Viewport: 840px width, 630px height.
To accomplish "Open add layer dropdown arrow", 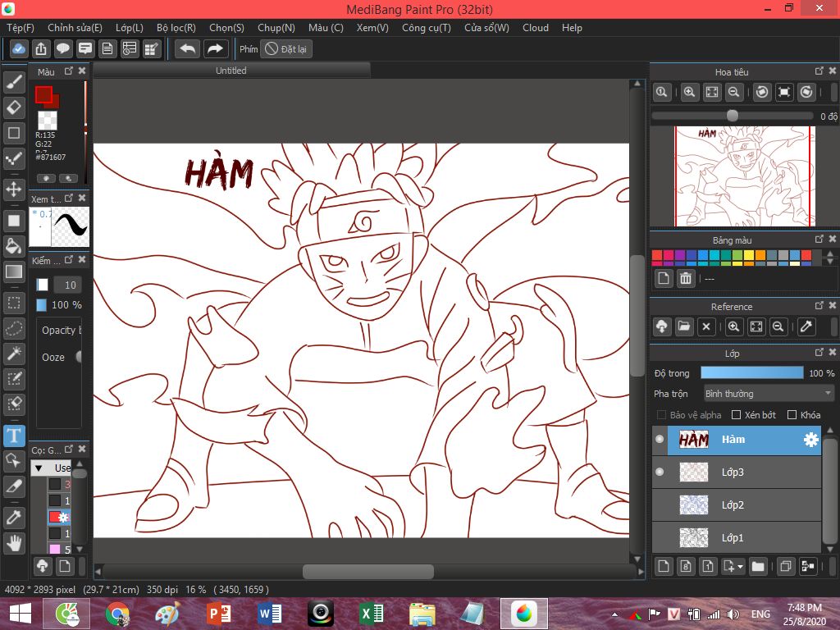I will (x=740, y=566).
